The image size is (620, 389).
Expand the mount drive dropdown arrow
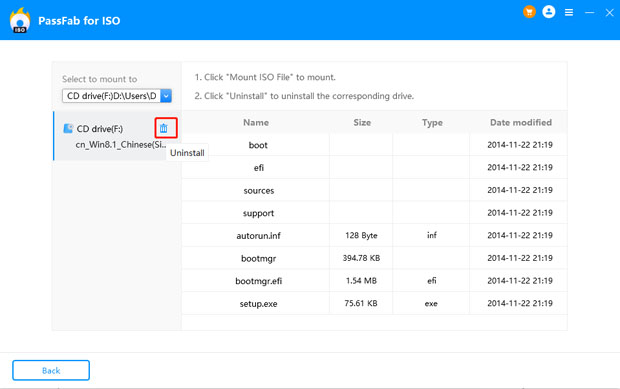pos(166,96)
